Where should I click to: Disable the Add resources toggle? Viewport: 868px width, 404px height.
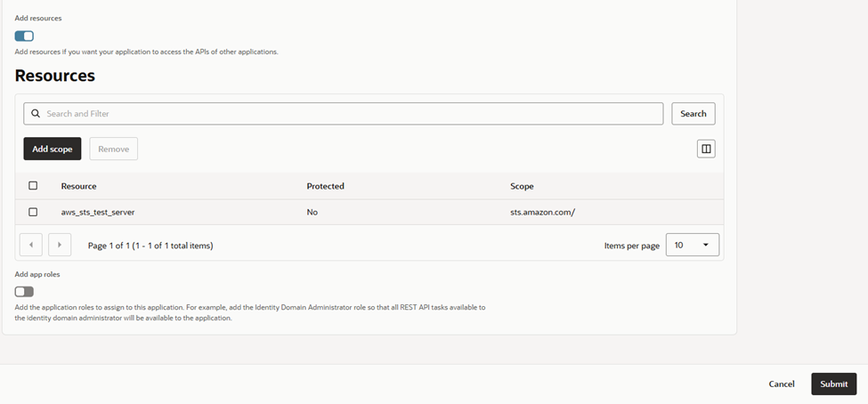(24, 36)
